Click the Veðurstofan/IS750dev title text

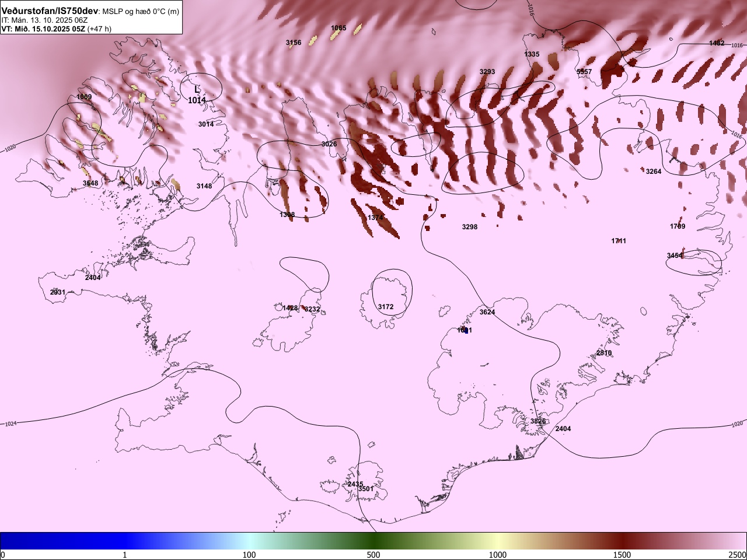(x=50, y=11)
